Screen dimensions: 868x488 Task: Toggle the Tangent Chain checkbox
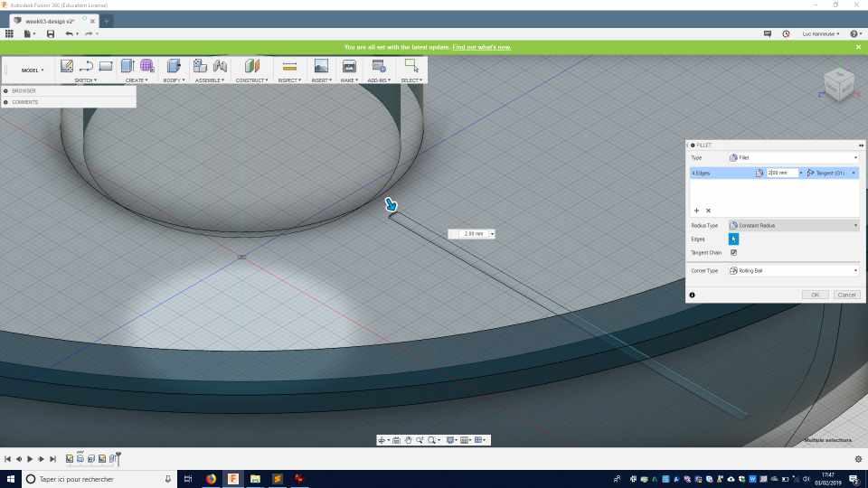pos(733,253)
